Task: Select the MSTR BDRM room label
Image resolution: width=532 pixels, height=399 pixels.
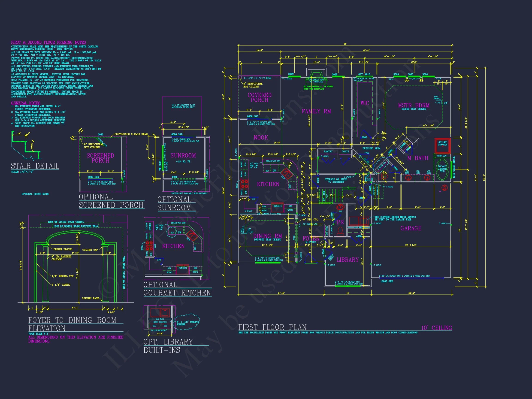Action: pos(414,105)
